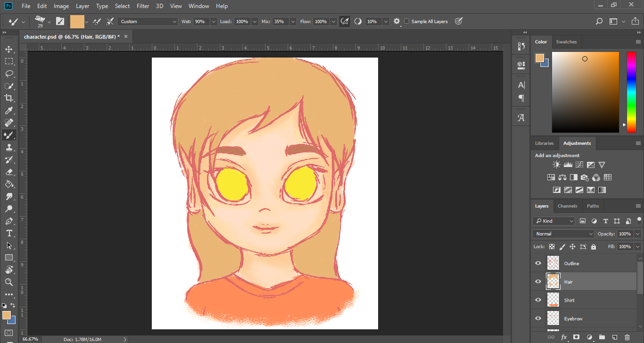The height and width of the screenshot is (343, 644).
Task: Select the Crop tool
Action: point(9,98)
